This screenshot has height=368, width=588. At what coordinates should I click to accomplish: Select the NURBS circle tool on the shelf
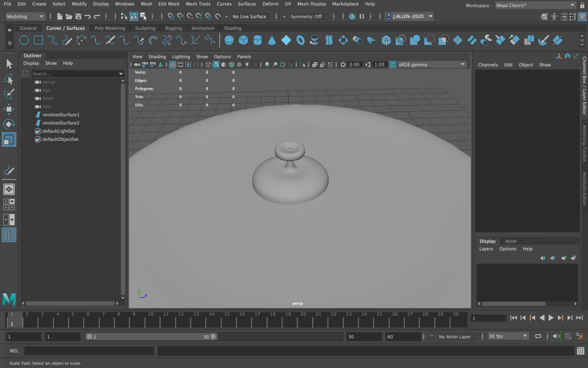click(x=24, y=40)
